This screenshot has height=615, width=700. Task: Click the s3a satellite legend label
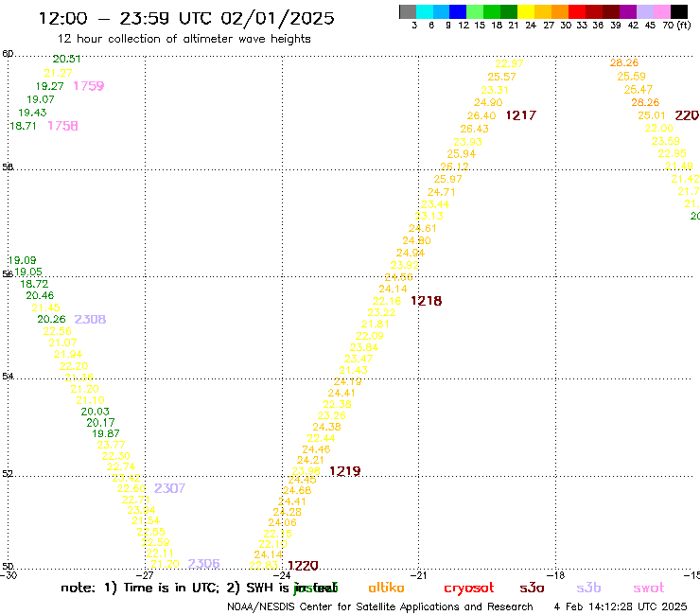pos(532,588)
